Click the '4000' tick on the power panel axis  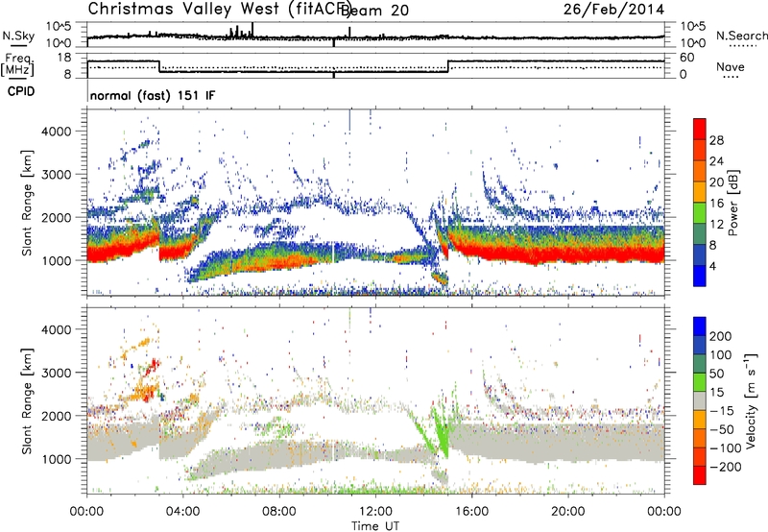click(x=56, y=132)
